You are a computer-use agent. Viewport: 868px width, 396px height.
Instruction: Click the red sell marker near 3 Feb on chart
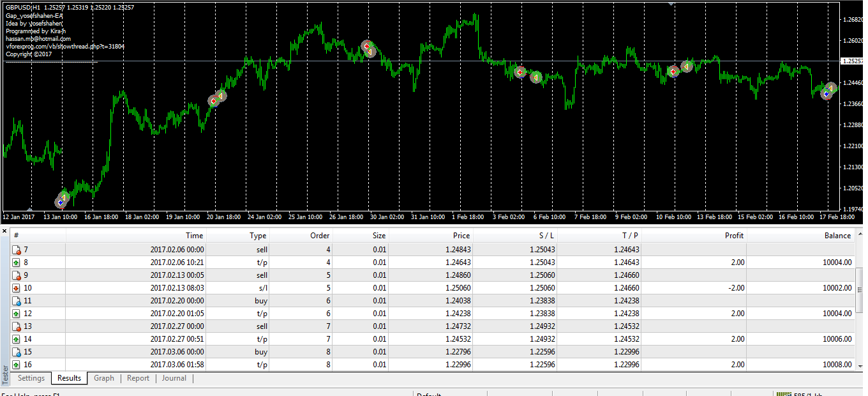tap(520, 72)
